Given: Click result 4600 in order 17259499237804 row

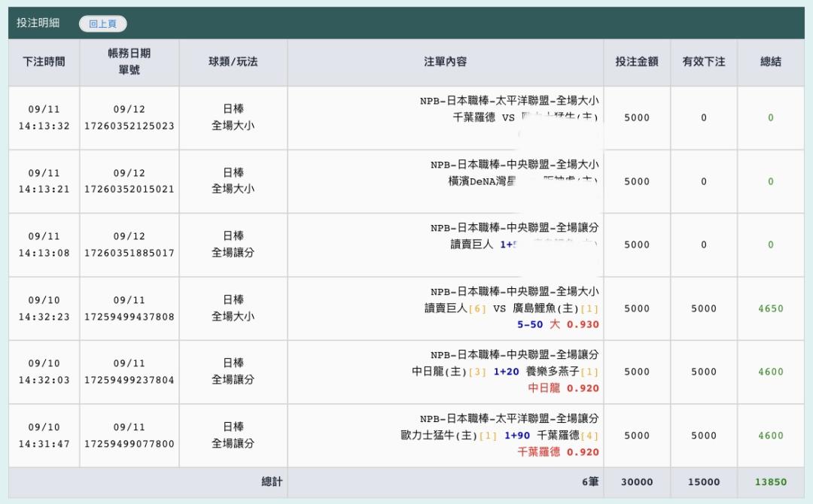Looking at the screenshot, I should tap(771, 372).
